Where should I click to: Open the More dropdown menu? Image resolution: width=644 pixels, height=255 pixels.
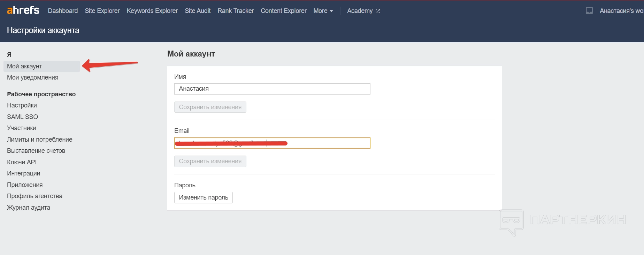pyautogui.click(x=323, y=11)
